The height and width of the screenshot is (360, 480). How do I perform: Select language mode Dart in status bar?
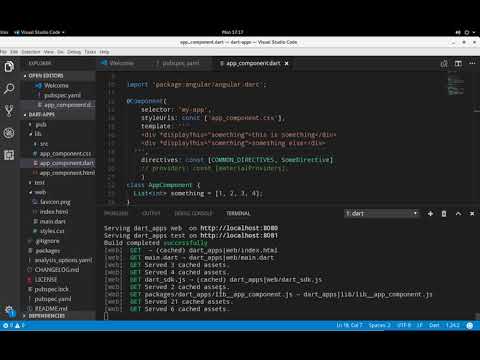434,325
